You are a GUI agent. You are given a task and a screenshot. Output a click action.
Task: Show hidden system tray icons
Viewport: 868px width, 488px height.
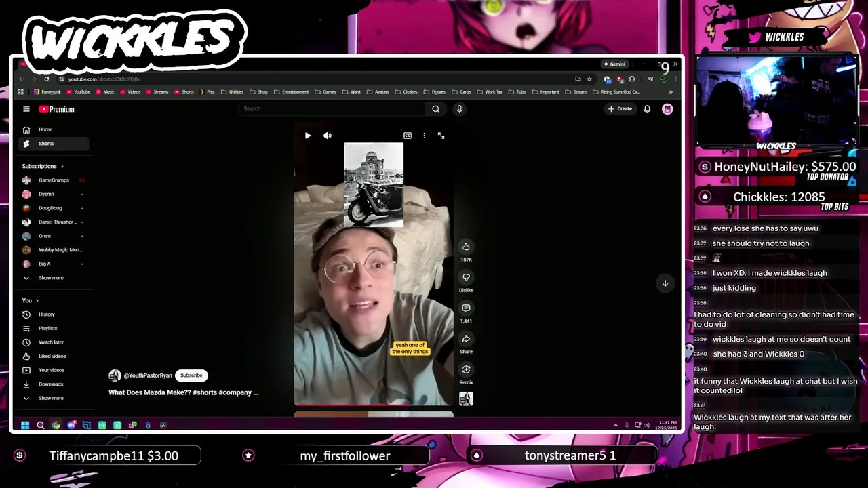[x=616, y=426]
